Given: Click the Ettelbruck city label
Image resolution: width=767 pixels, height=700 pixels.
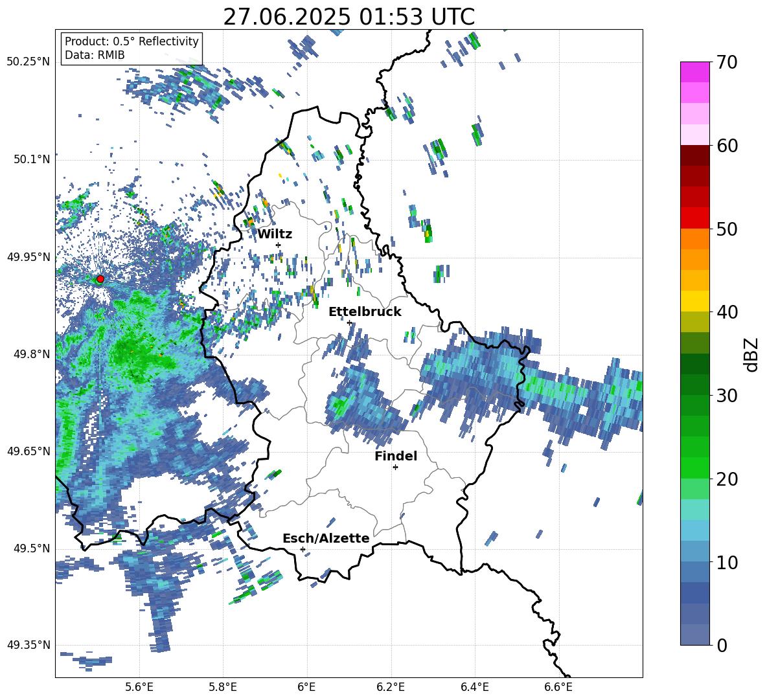Looking at the screenshot, I should [365, 312].
